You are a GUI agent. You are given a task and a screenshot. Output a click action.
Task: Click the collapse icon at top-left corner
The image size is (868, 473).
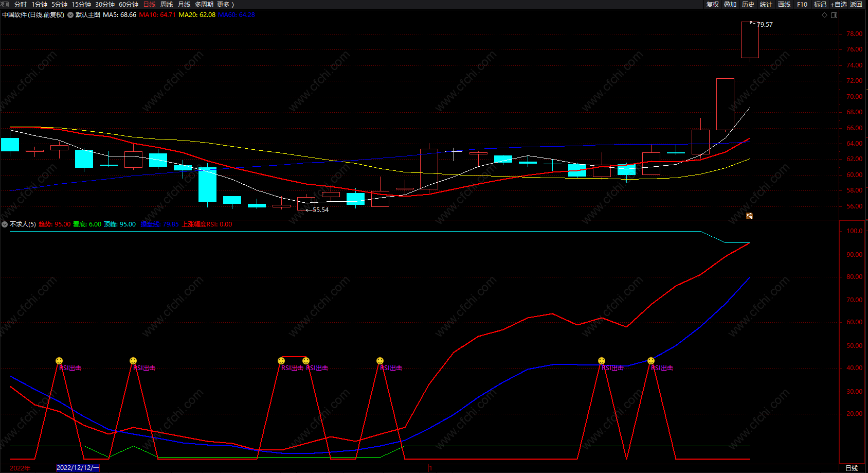[x=5, y=4]
